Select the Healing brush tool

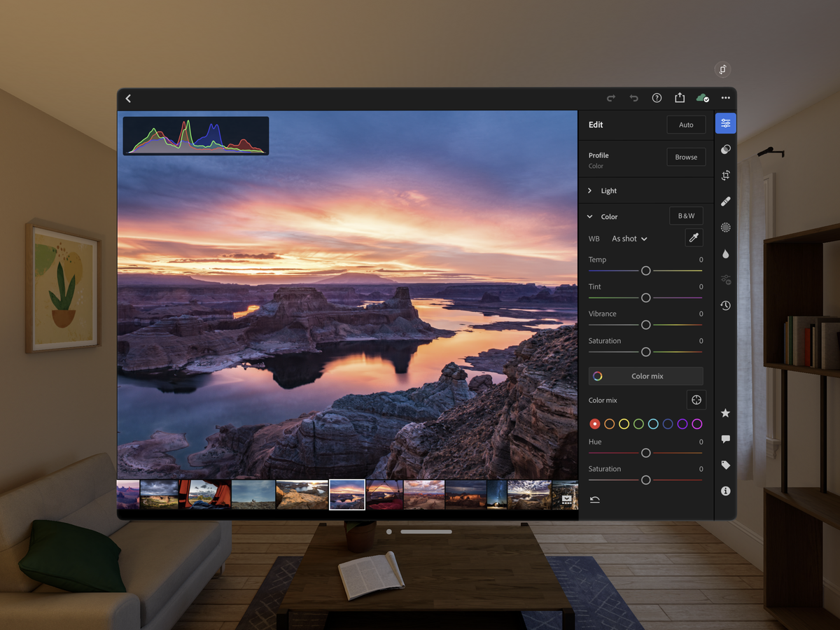[725, 202]
